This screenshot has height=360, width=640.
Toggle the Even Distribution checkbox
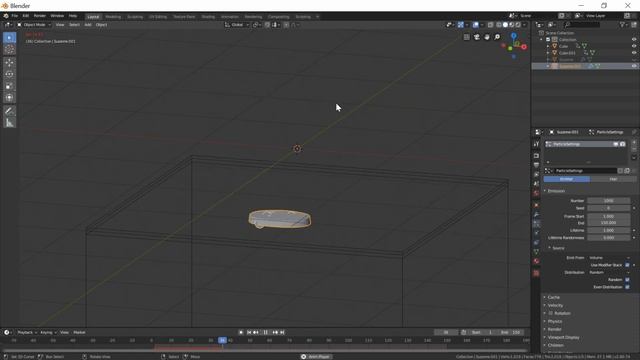click(627, 287)
